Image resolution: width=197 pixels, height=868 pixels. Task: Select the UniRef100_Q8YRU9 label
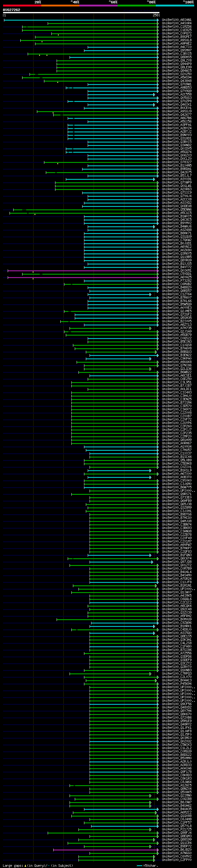click(177, 260)
